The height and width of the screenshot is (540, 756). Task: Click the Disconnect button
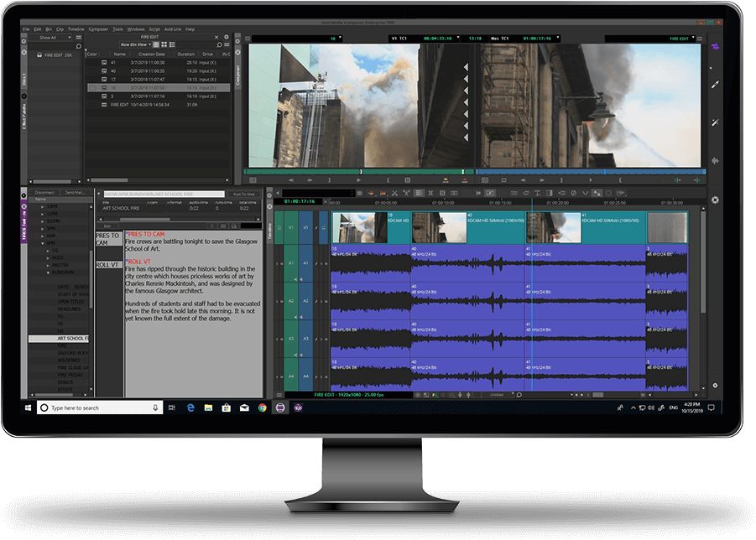[44, 193]
